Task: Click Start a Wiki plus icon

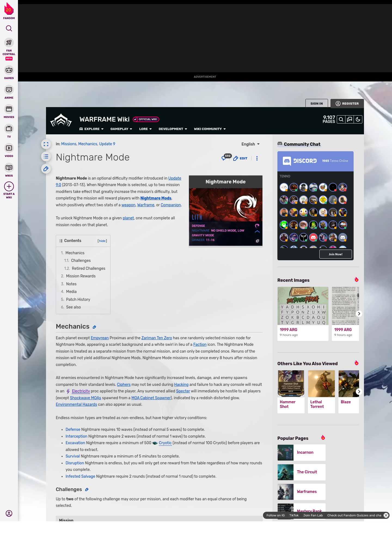Action: [x=9, y=186]
